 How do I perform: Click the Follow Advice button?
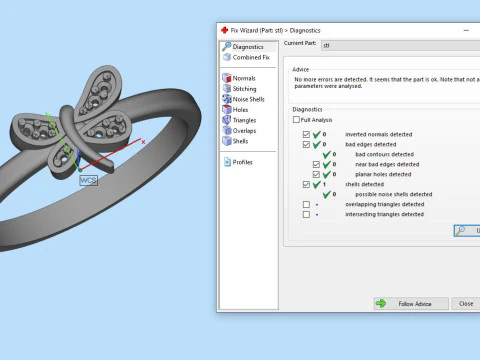point(411,303)
